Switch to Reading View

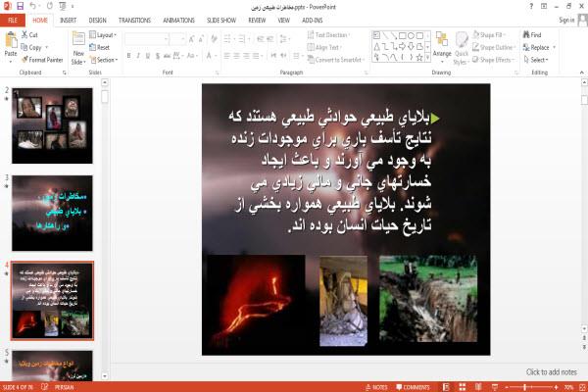point(478,387)
